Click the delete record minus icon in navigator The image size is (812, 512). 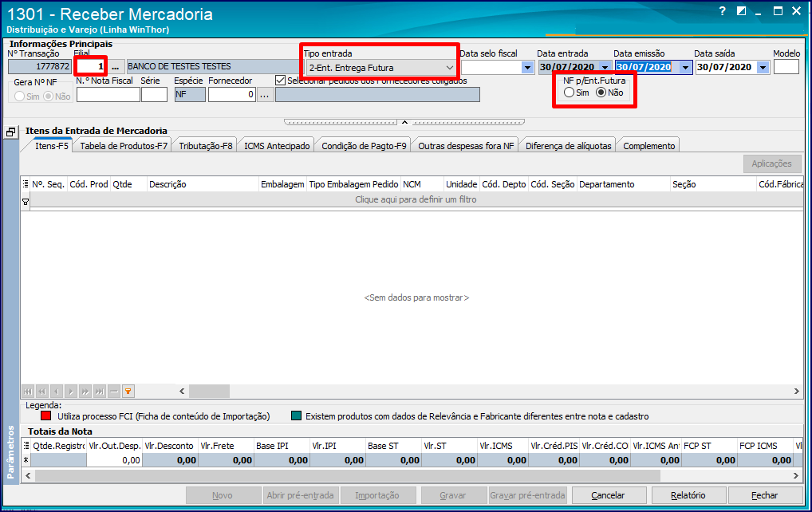[x=114, y=392]
